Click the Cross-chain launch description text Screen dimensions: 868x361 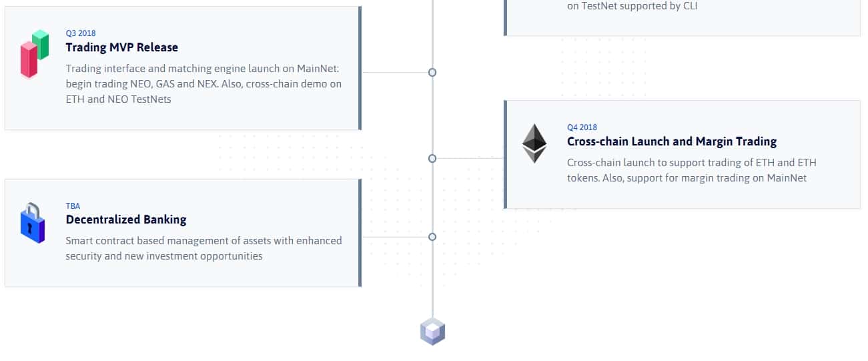(691, 170)
